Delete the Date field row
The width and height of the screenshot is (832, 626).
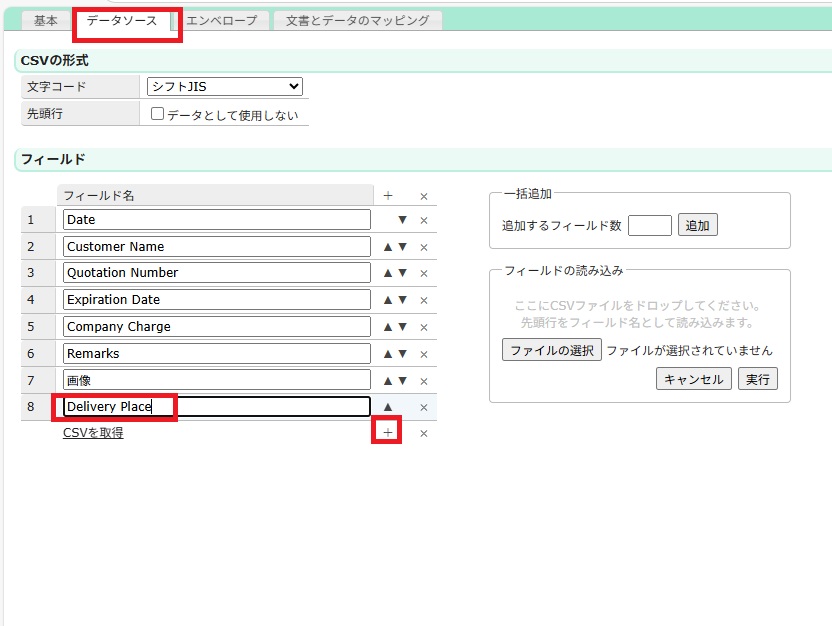423,220
